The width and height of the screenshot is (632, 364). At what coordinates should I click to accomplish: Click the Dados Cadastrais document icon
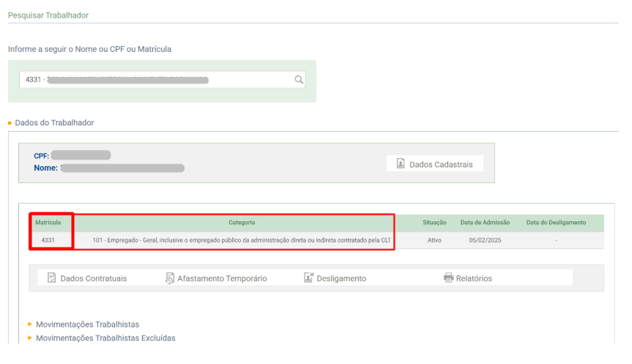[x=401, y=163]
